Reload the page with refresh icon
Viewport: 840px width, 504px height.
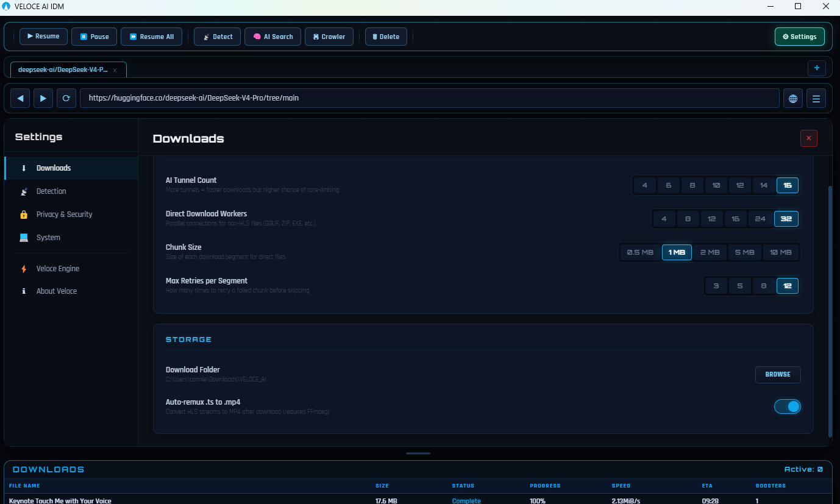tap(66, 98)
